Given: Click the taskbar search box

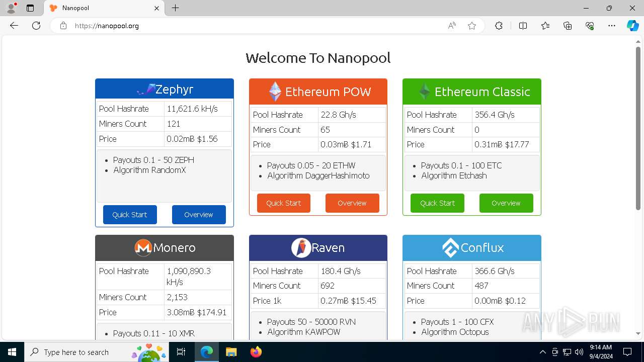Looking at the screenshot, I should 97,352.
